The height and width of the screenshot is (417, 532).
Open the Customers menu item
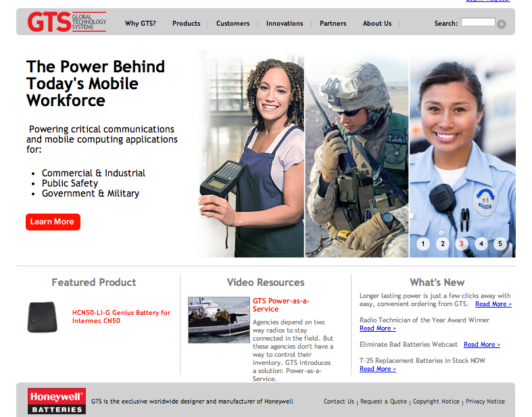(x=233, y=24)
